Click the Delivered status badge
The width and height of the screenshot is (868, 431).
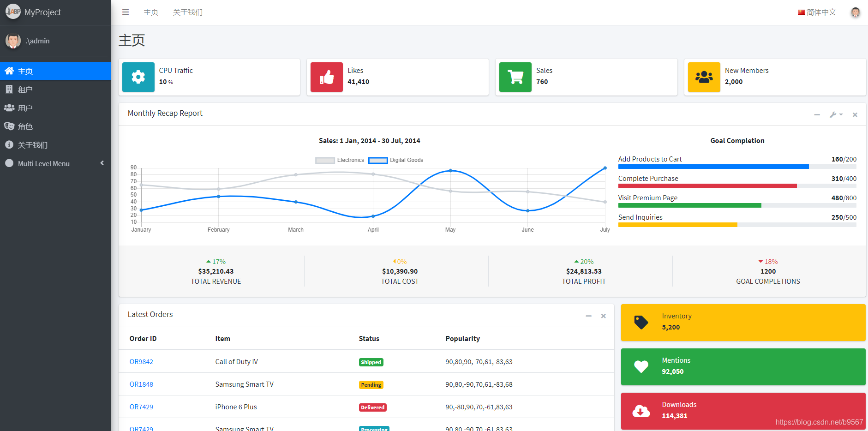point(373,407)
